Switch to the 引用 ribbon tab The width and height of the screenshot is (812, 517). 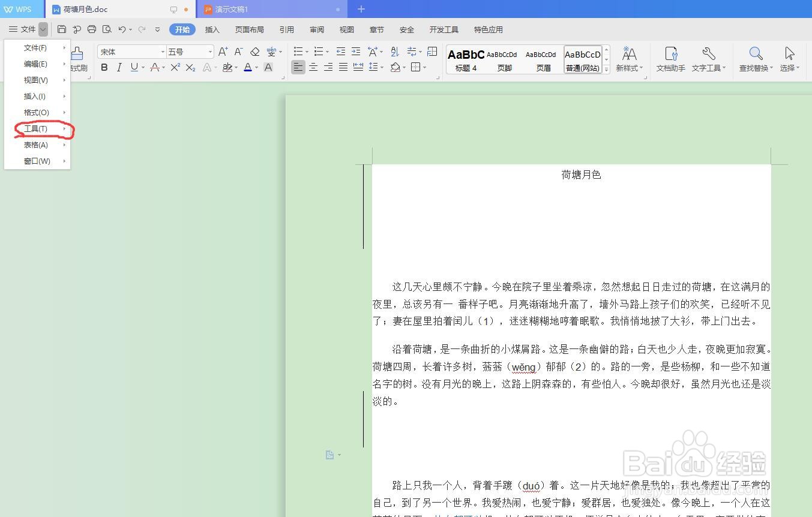[287, 29]
